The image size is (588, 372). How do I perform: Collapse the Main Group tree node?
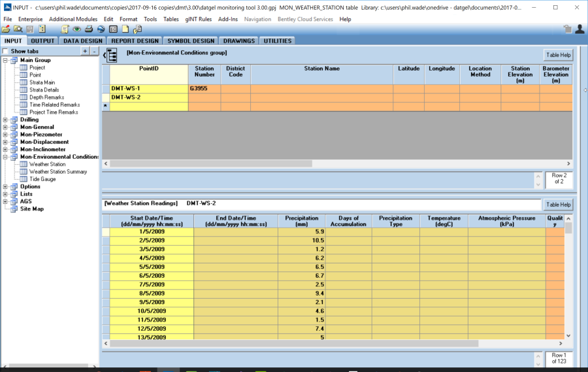point(6,60)
